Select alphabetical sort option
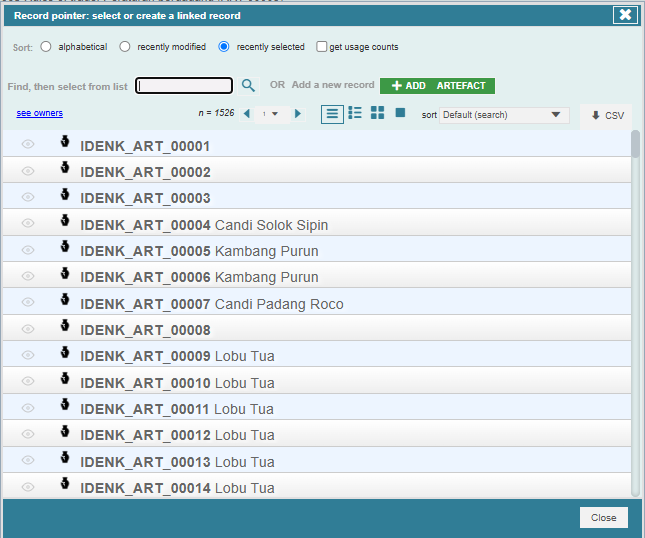Image resolution: width=645 pixels, height=538 pixels. click(x=46, y=46)
